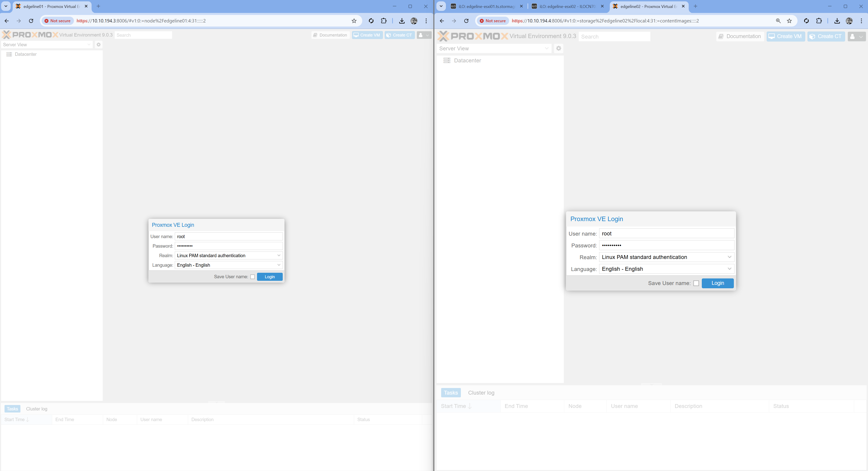
Task: Open Chrome menu in right browser window
Action: 862,21
